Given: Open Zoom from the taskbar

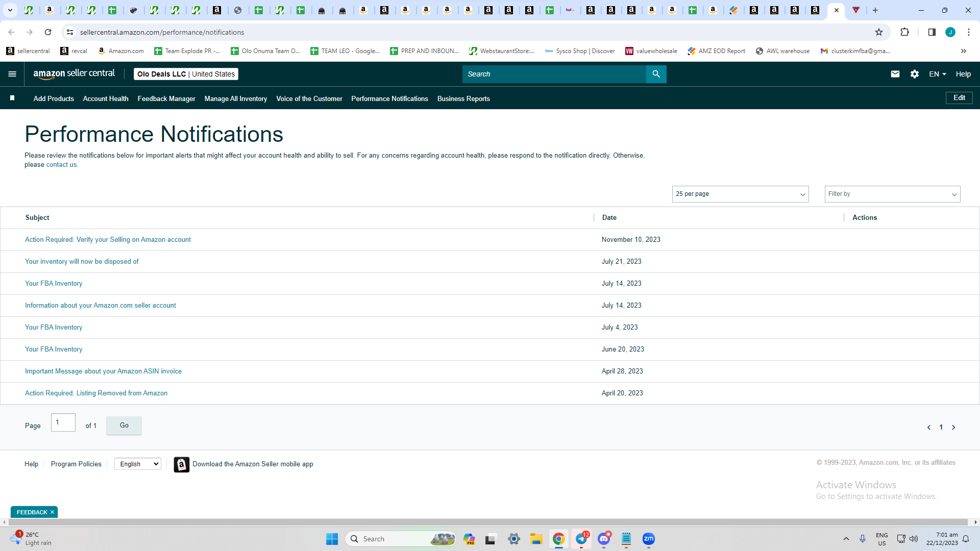Looking at the screenshot, I should click(x=648, y=539).
